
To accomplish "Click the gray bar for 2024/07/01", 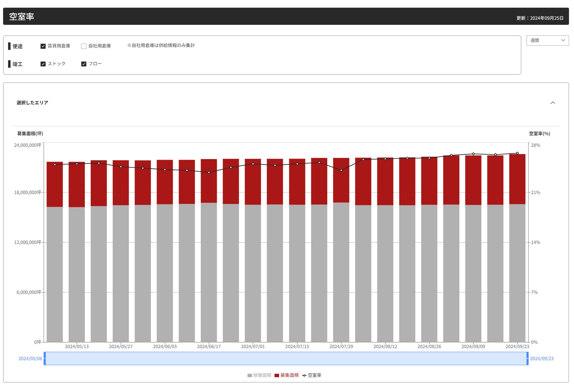I will pyautogui.click(x=253, y=273).
